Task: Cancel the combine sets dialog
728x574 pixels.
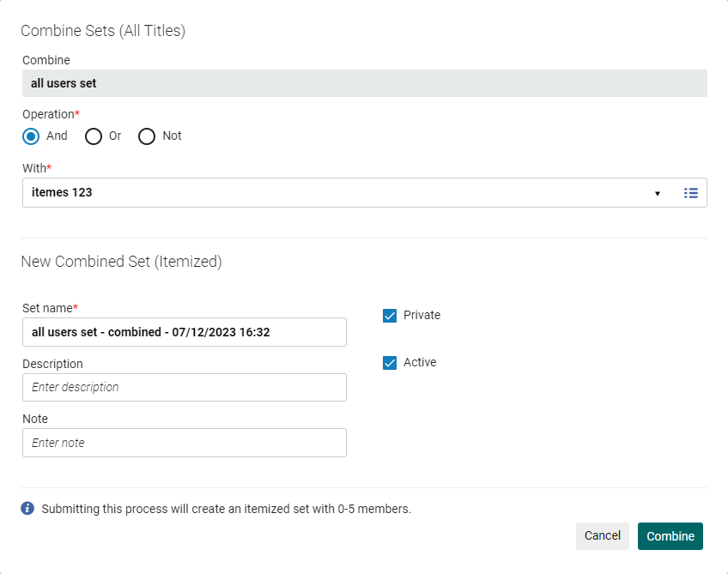Action: 602,536
